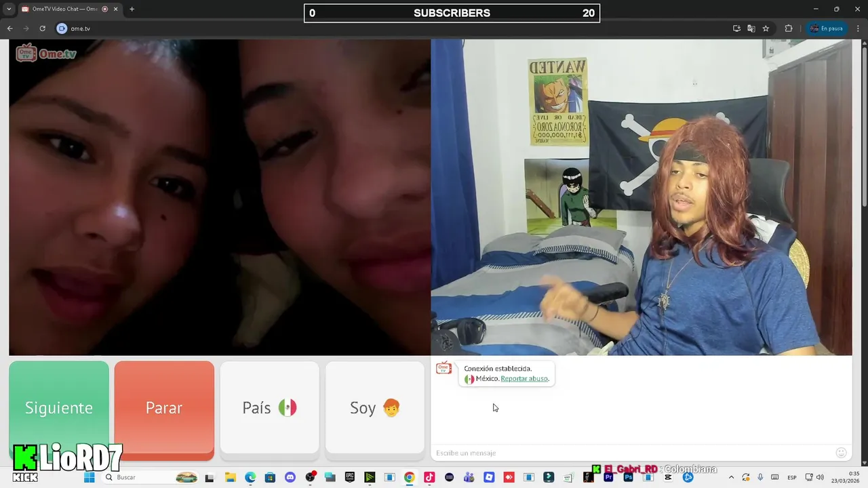Click the Reportar abuso link
The image size is (868, 488).
point(524,378)
